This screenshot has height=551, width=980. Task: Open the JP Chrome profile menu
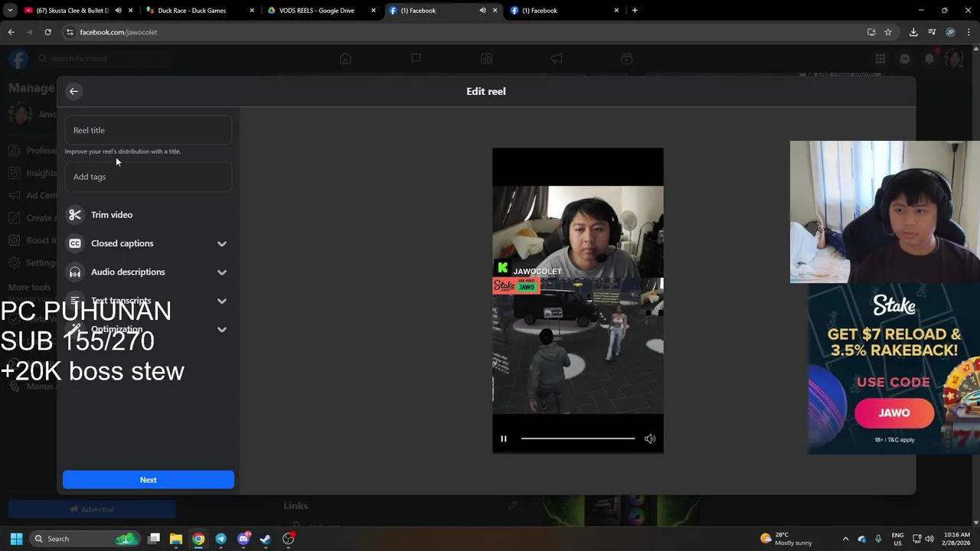950,32
